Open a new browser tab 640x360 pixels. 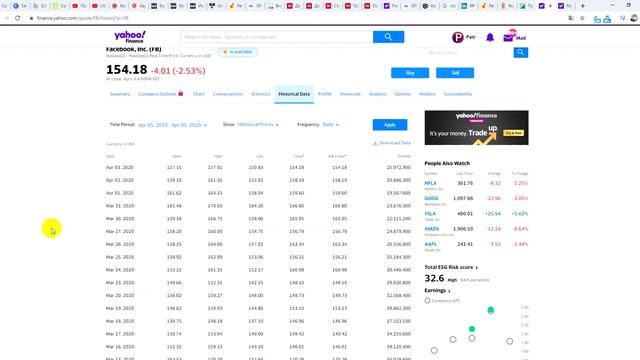pos(582,6)
